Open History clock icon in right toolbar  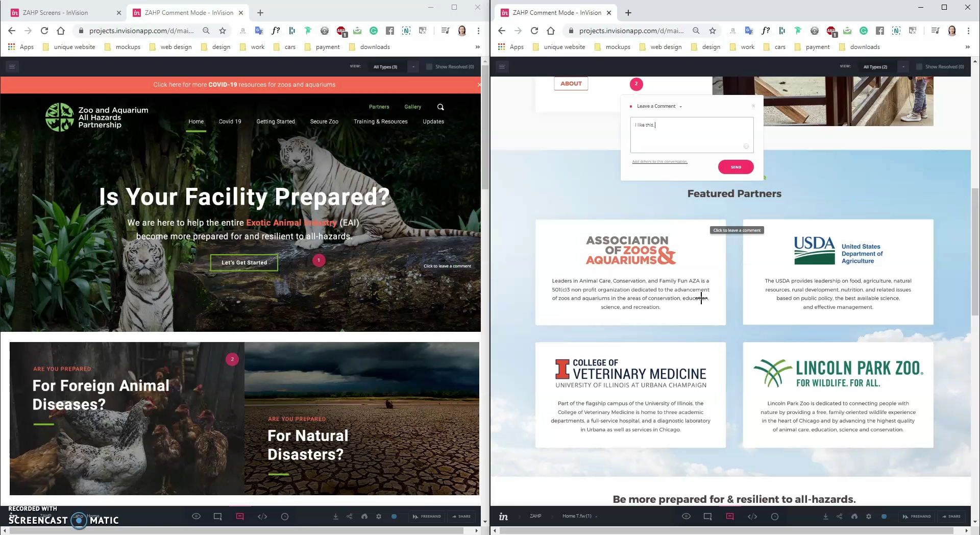(775, 517)
